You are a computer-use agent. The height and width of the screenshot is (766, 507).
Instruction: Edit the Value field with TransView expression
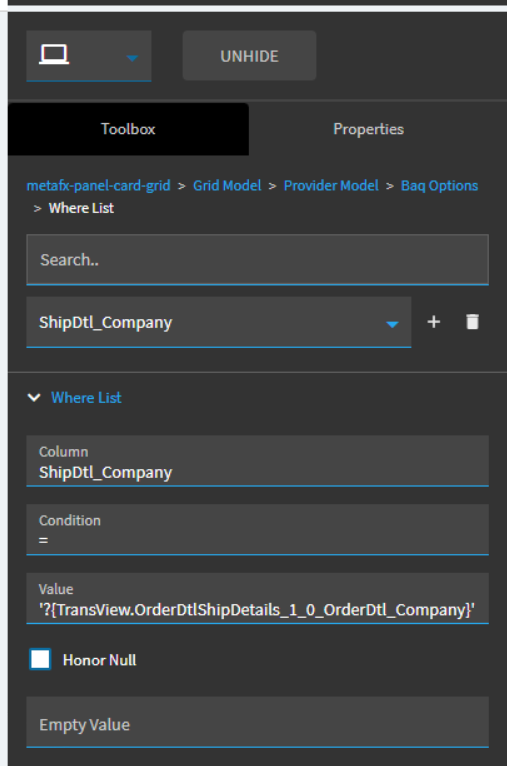click(257, 598)
